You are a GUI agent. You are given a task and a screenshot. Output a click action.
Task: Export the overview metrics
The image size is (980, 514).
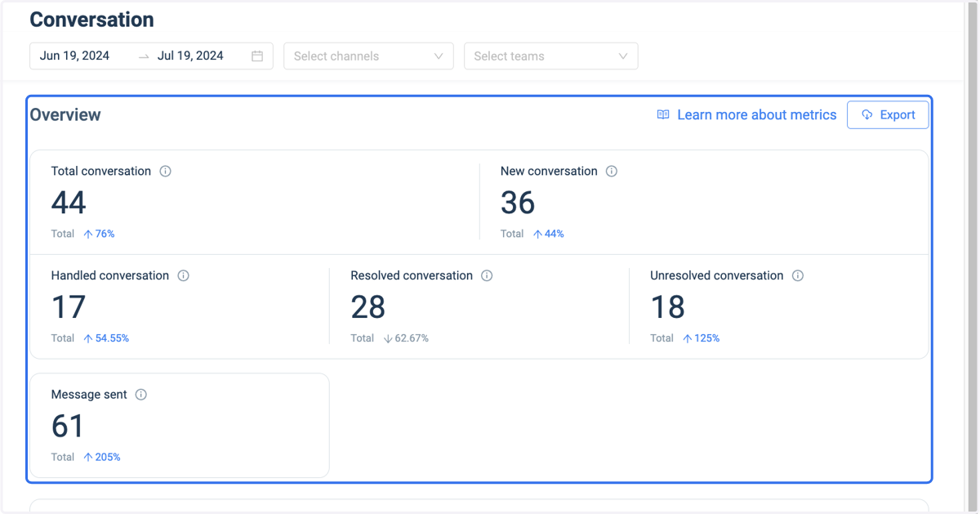pos(888,115)
